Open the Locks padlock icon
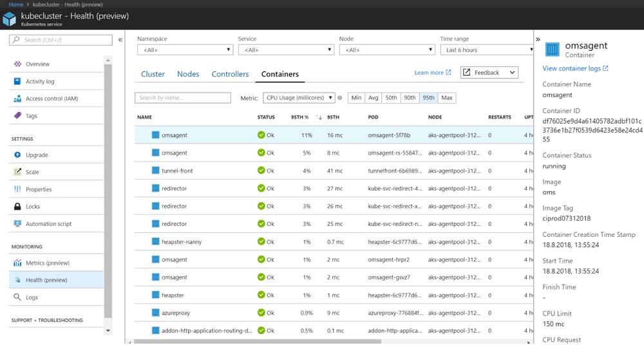644x345 pixels. tap(17, 207)
